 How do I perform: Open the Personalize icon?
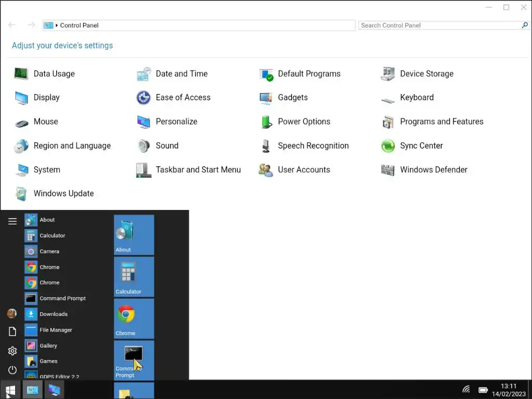point(143,122)
